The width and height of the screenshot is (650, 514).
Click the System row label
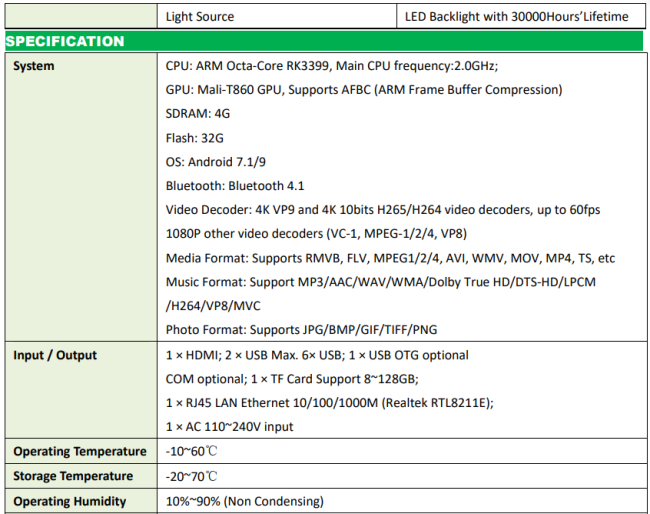pyautogui.click(x=34, y=66)
